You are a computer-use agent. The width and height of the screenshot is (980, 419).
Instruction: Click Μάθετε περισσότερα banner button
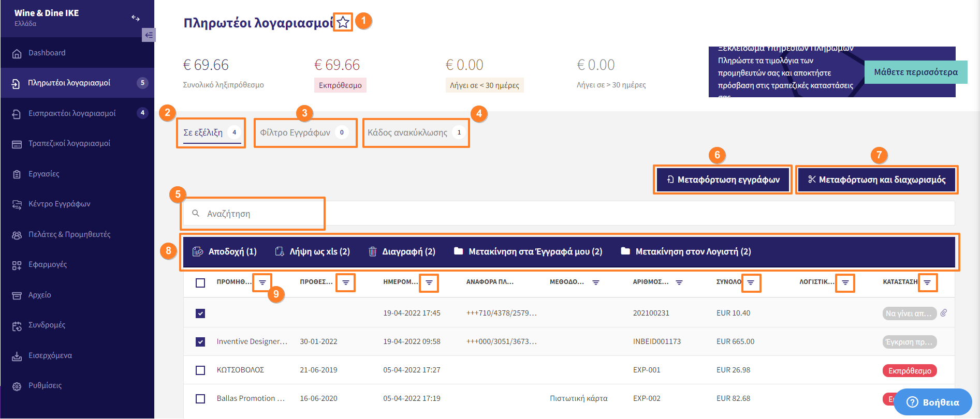point(916,72)
